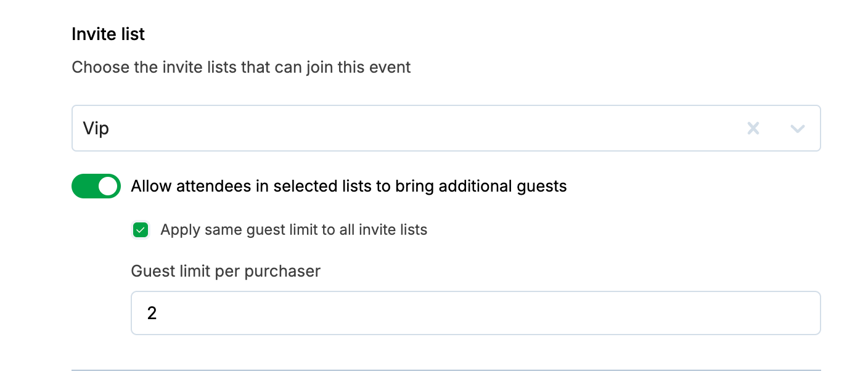
Task: Expand the invite list dropdown chevron
Action: click(x=798, y=128)
